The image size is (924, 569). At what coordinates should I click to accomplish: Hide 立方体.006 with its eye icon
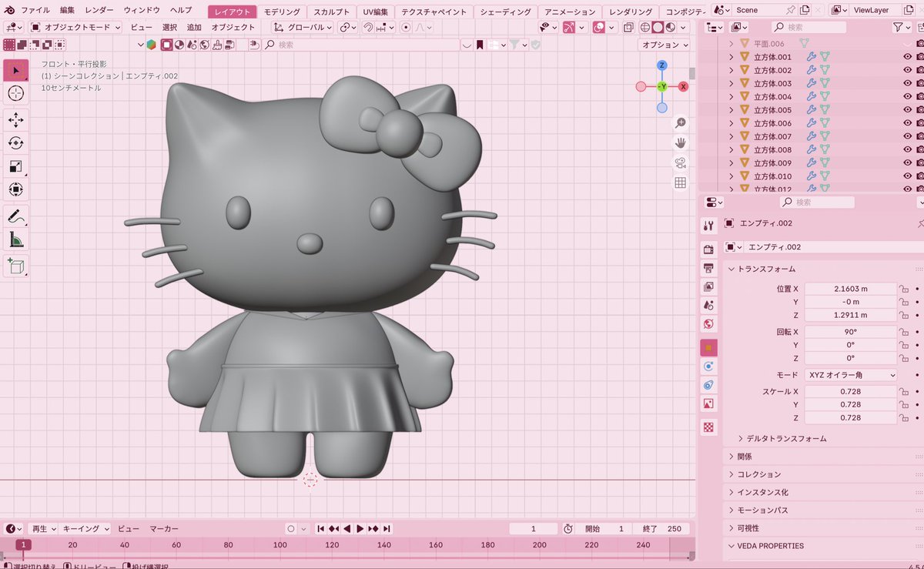pos(907,123)
